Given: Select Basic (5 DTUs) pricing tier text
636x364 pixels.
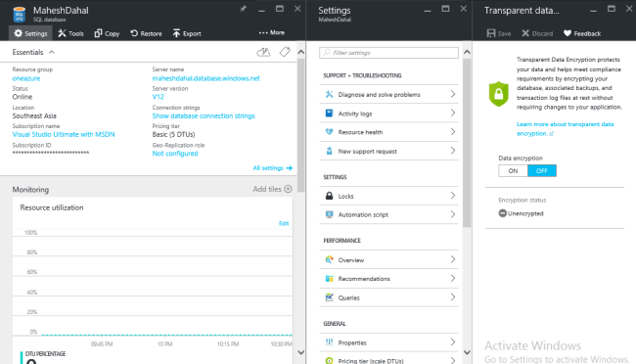Looking at the screenshot, I should 173,134.
